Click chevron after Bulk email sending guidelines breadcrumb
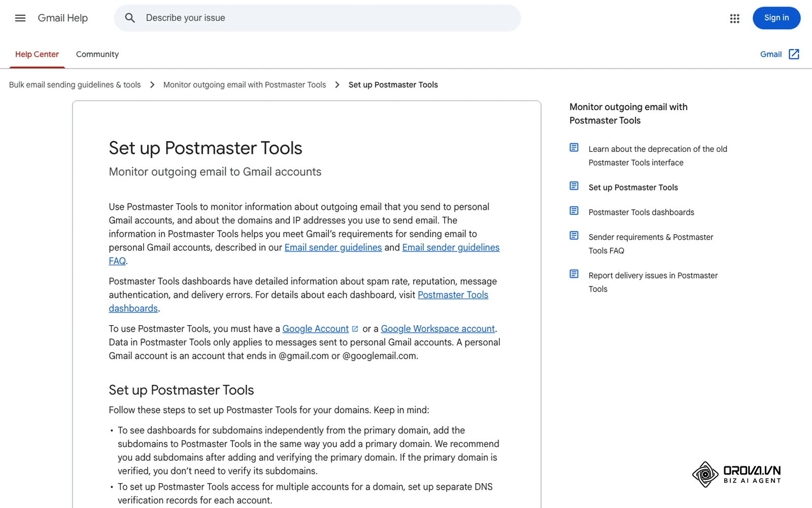This screenshot has height=508, width=812. [x=152, y=85]
